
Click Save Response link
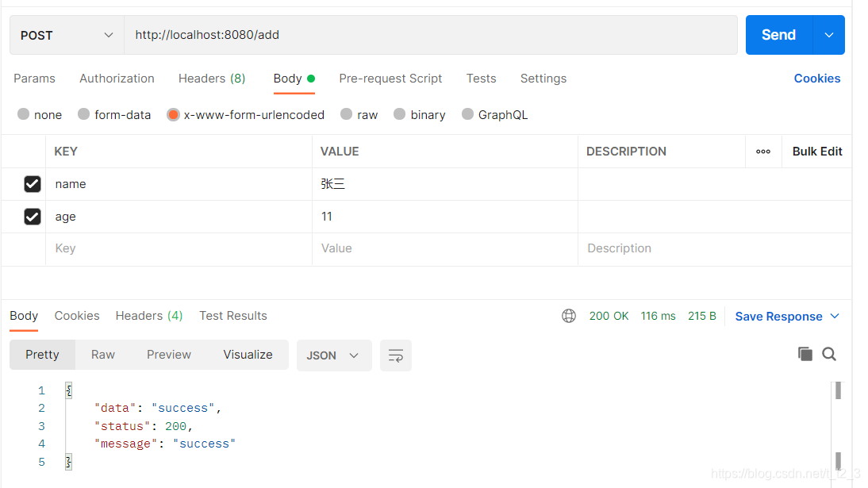(778, 317)
